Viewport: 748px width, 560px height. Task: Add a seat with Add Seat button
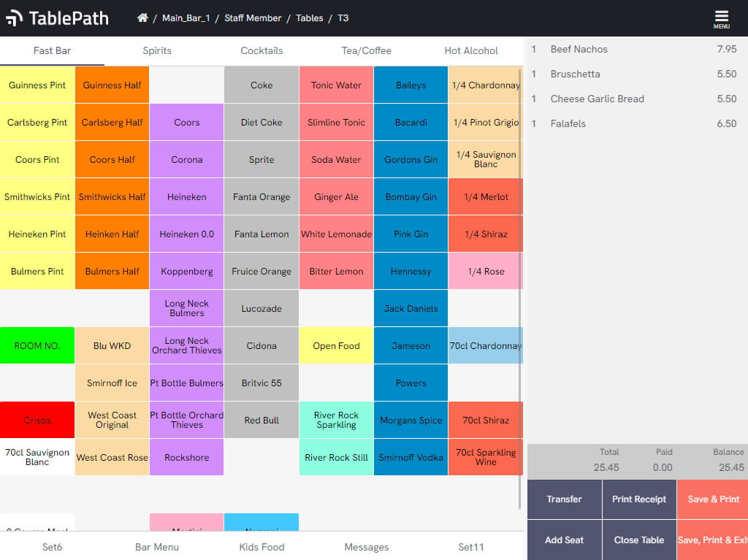[x=565, y=540]
